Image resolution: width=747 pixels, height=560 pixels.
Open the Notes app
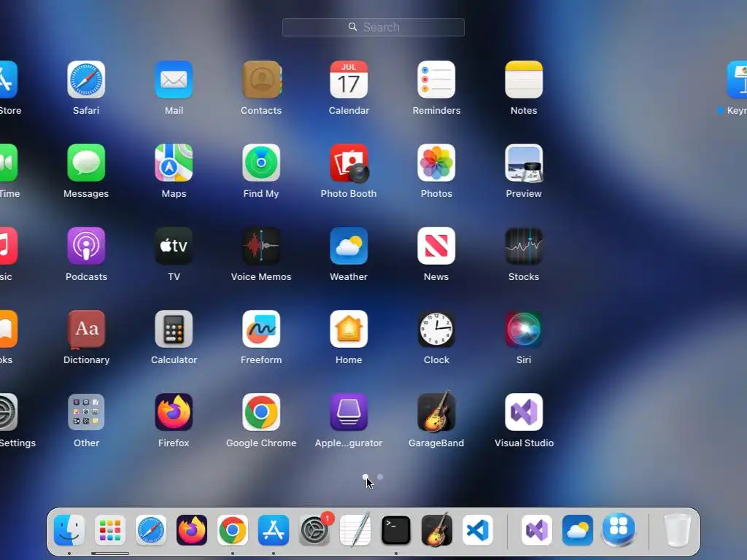click(x=524, y=79)
